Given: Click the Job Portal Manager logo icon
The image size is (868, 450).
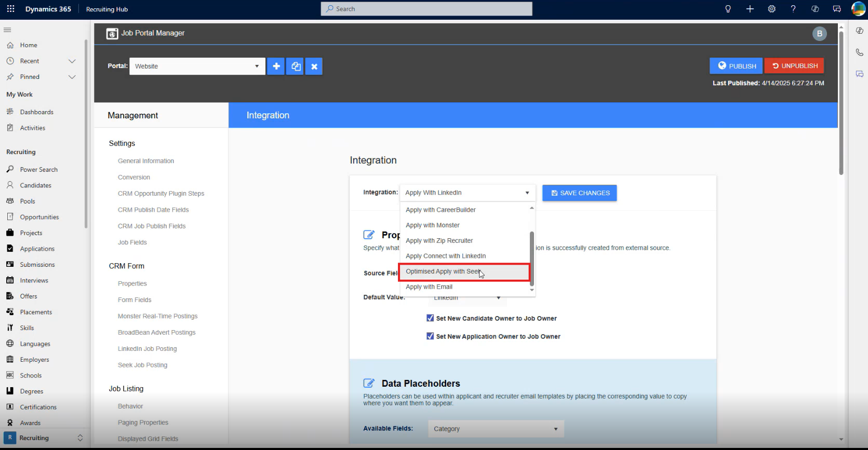Looking at the screenshot, I should (112, 34).
